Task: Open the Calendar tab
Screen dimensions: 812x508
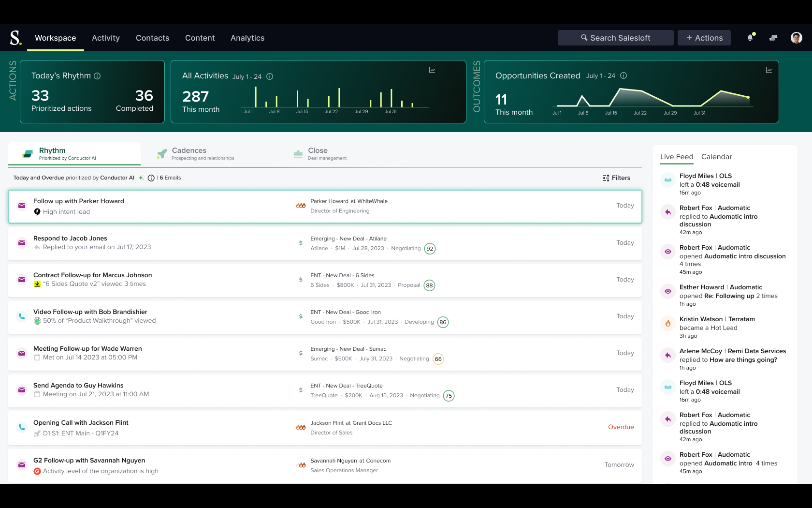Action: [x=716, y=157]
